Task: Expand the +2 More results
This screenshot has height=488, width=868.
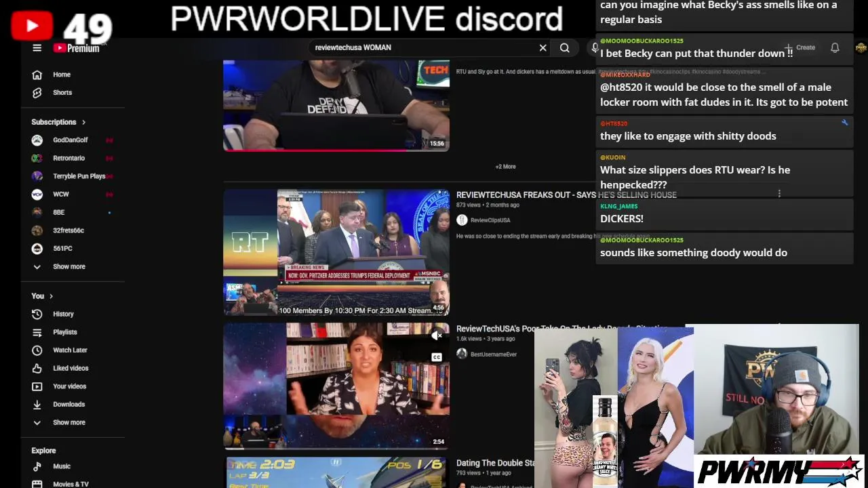Action: coord(505,167)
